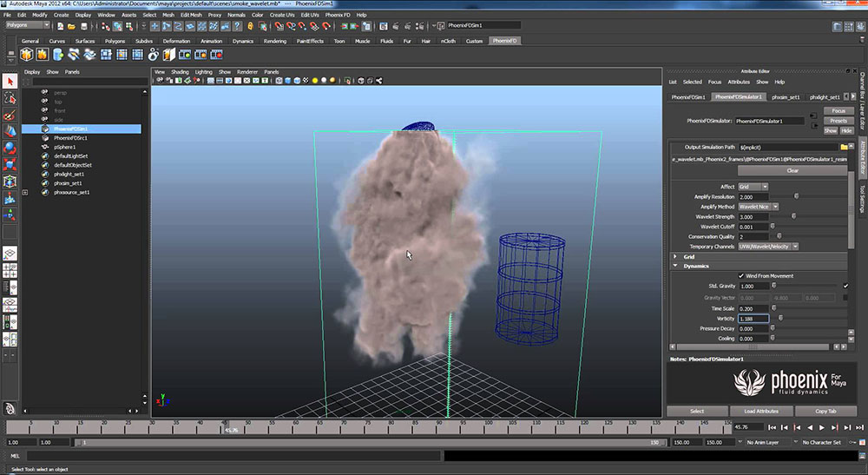This screenshot has width=868, height=475.
Task: Pick the Scale tool cube icon
Action: tap(10, 164)
